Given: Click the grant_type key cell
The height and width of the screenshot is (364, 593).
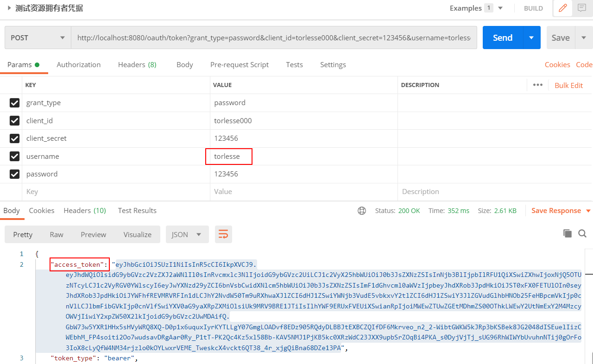Looking at the screenshot, I should (116, 103).
